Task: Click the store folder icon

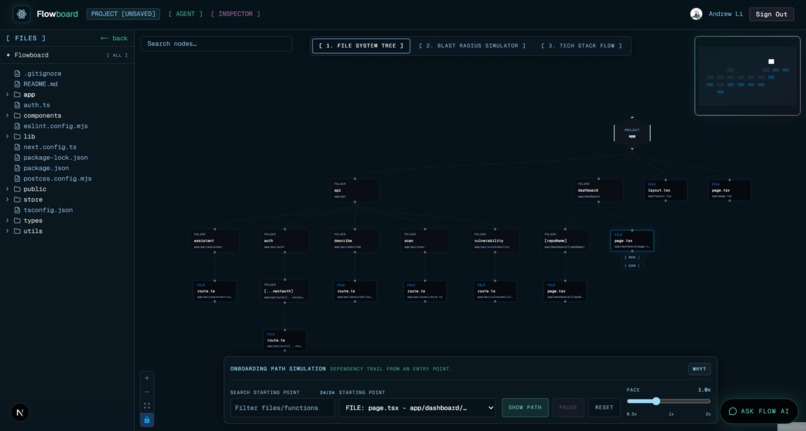Action: tap(17, 200)
